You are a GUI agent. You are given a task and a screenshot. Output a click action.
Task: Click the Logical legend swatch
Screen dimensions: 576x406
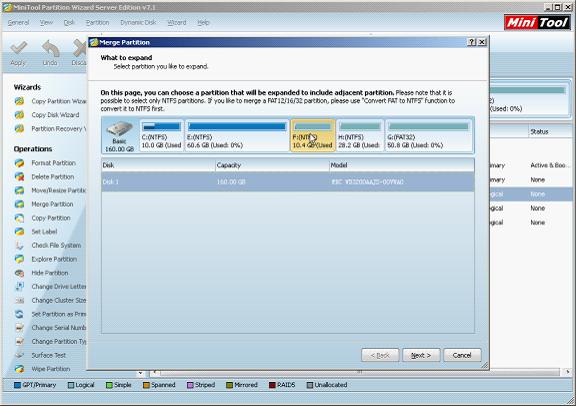click(71, 385)
